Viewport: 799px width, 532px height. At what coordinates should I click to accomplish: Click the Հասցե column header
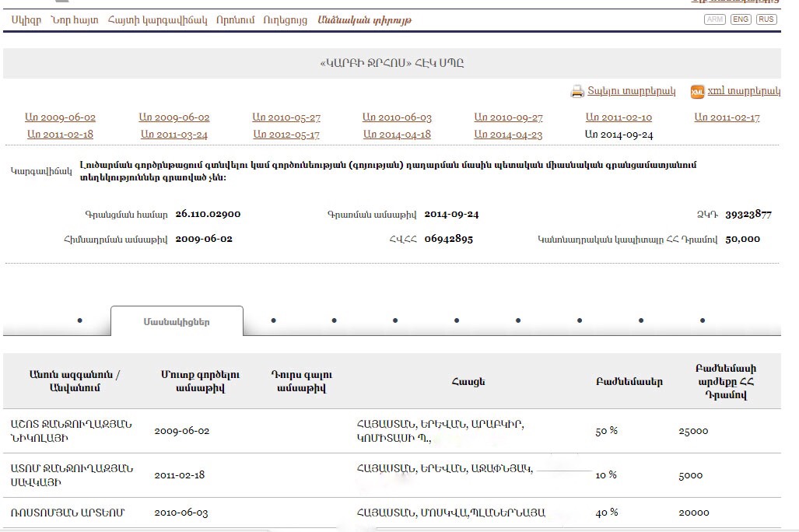click(468, 382)
